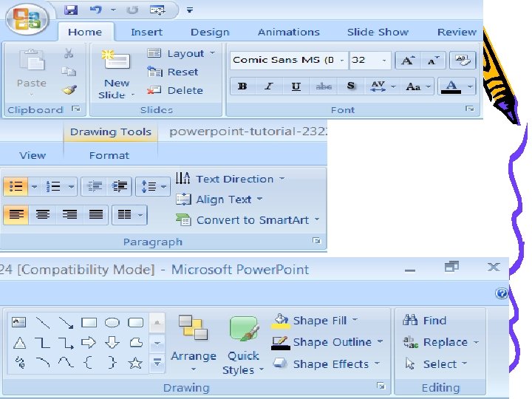Image resolution: width=532 pixels, height=399 pixels.
Task: Activate the Format Painter brush
Action: click(69, 90)
